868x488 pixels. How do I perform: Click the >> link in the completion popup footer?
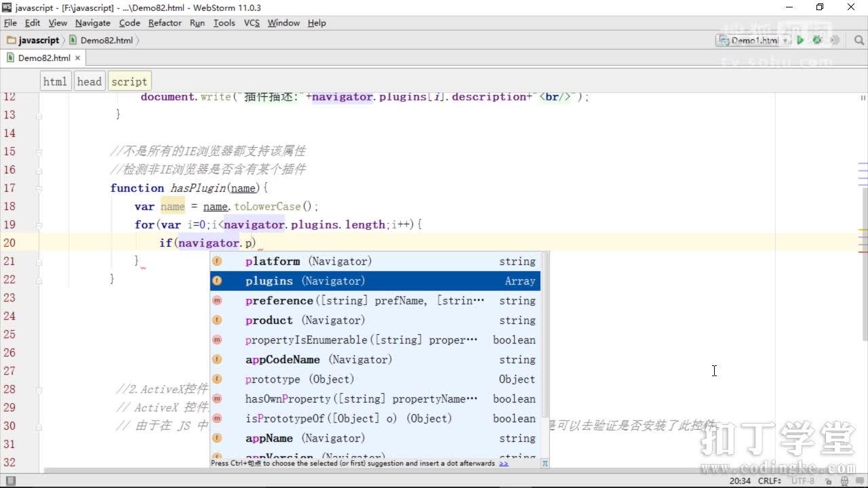[504, 464]
